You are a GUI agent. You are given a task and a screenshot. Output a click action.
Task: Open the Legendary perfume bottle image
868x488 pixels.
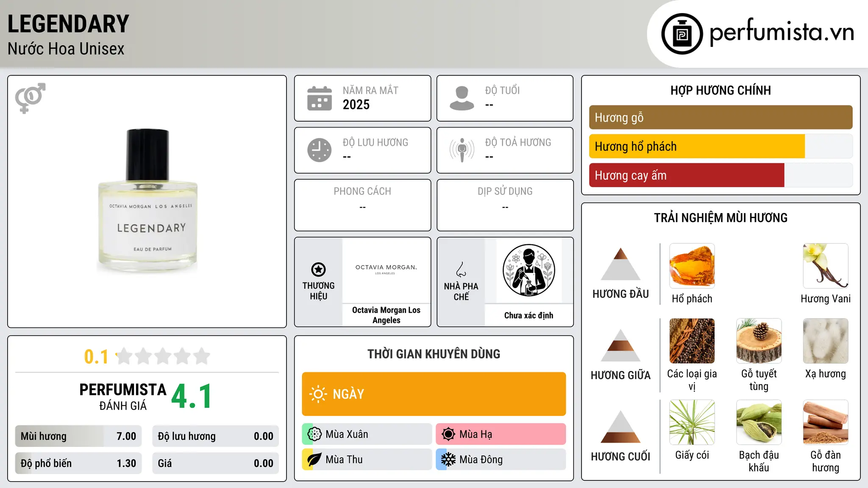point(147,201)
